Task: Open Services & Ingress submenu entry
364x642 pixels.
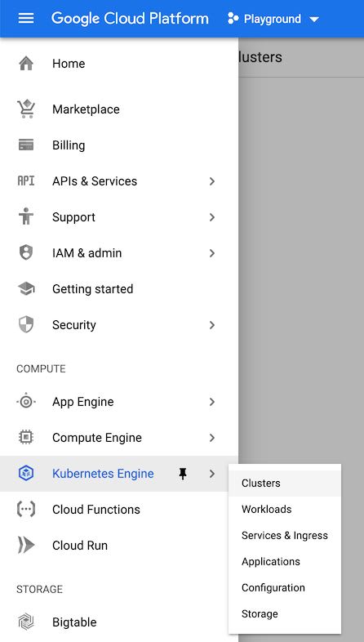Action: pos(285,536)
